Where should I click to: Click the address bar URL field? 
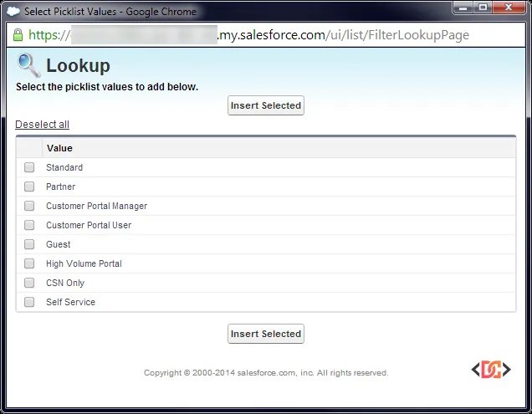[266, 34]
